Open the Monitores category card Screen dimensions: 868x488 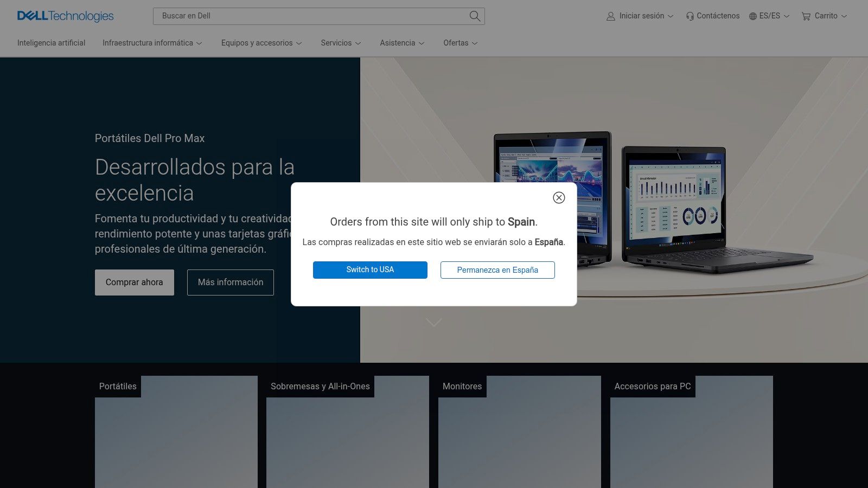click(520, 432)
